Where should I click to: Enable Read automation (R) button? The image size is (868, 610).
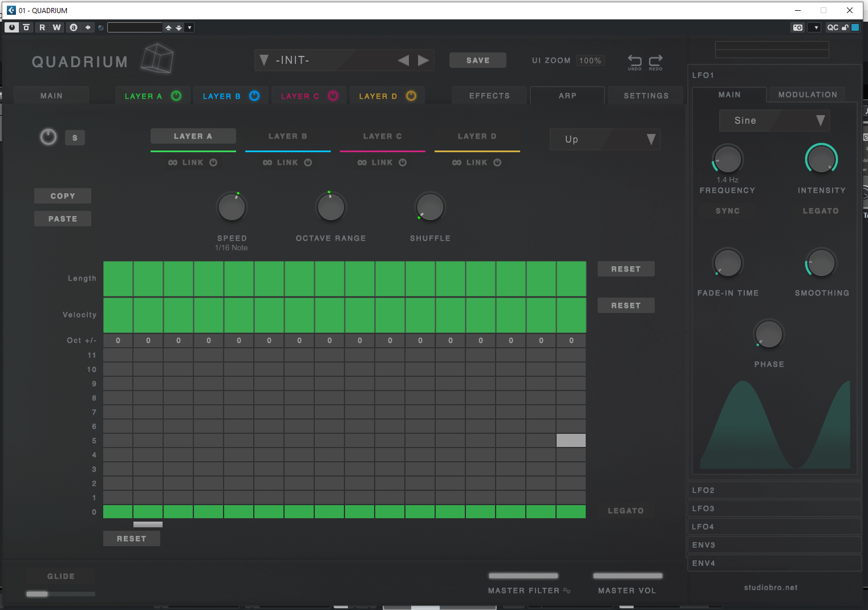pos(42,27)
